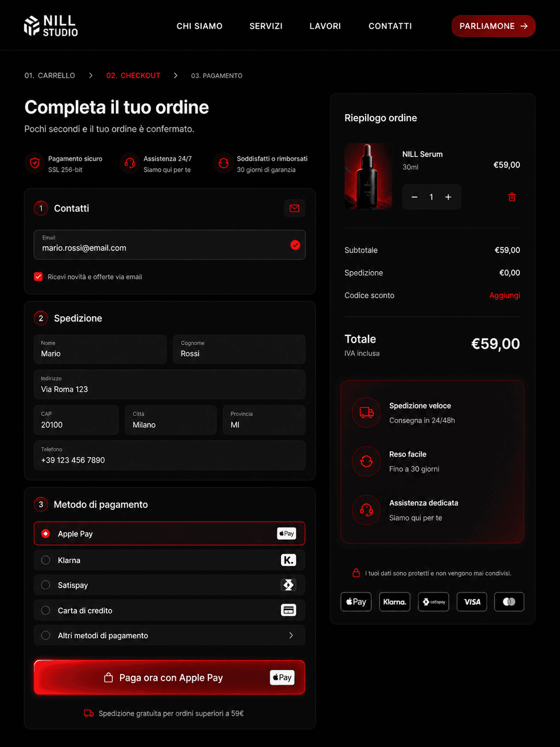
Task: Open the CHI SIAMO menu item
Action: click(200, 26)
